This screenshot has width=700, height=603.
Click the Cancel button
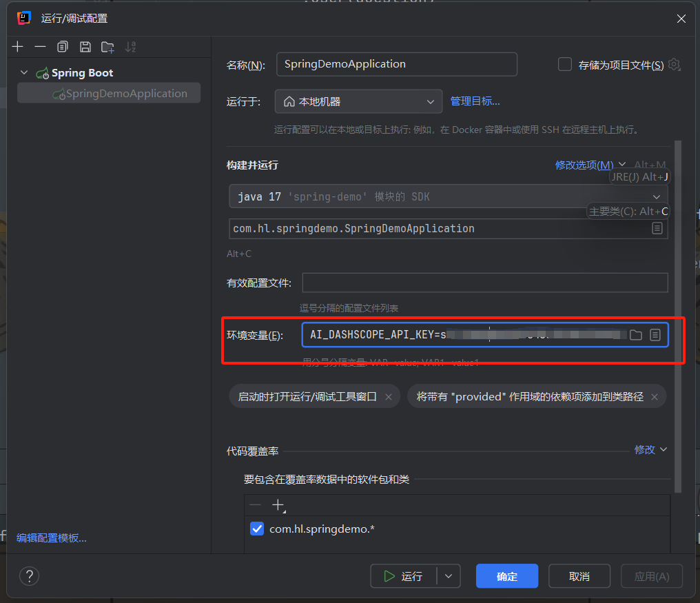click(x=579, y=576)
